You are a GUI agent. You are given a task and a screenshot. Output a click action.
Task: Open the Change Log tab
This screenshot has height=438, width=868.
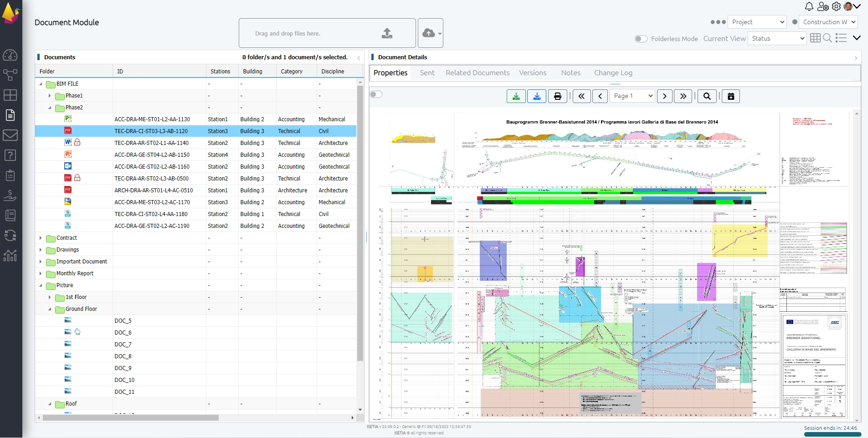[x=613, y=73]
